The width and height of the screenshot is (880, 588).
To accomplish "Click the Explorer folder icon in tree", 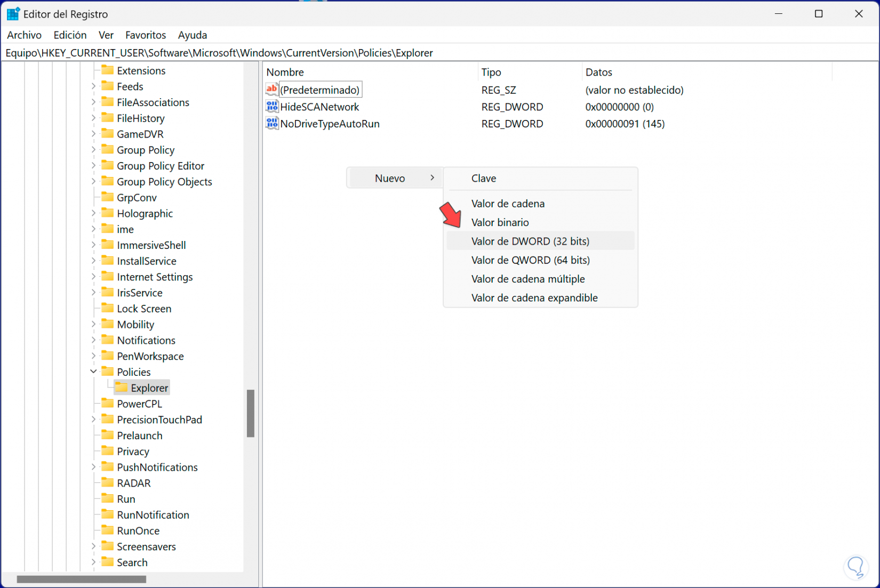I will click(122, 388).
